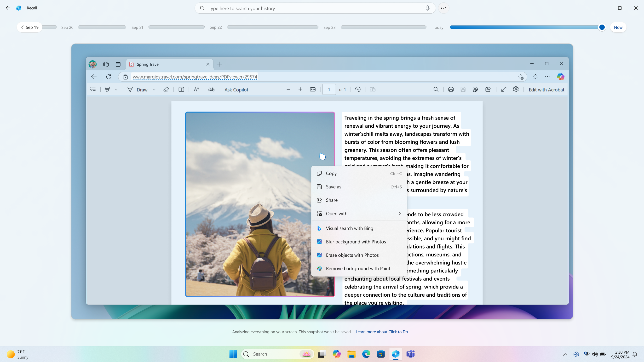Image resolution: width=644 pixels, height=362 pixels.
Task: Select Visual search with Bing
Action: (x=349, y=228)
